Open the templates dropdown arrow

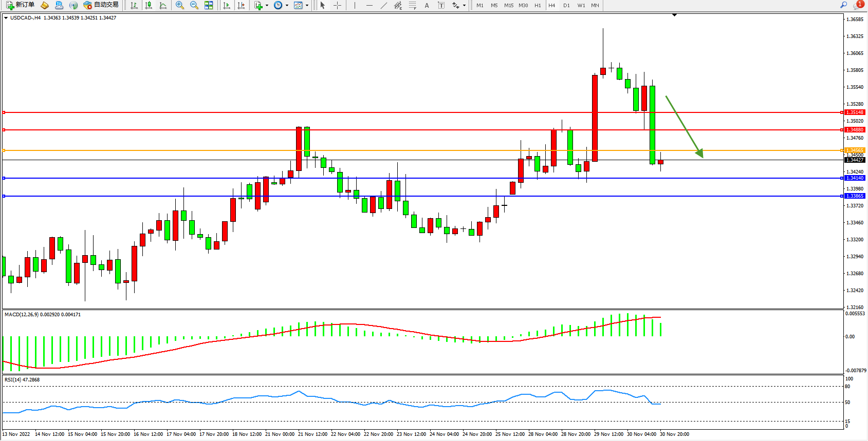pos(307,6)
